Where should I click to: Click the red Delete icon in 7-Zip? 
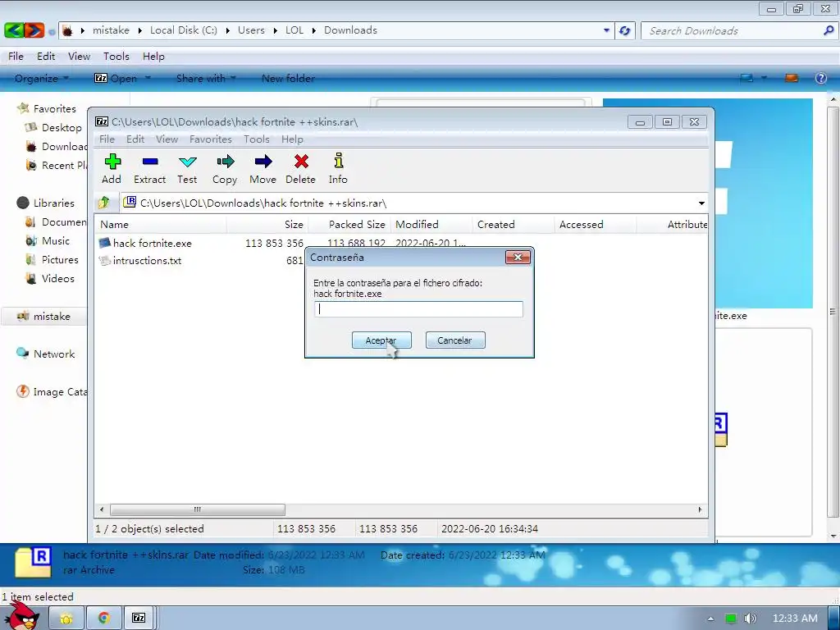(x=301, y=162)
